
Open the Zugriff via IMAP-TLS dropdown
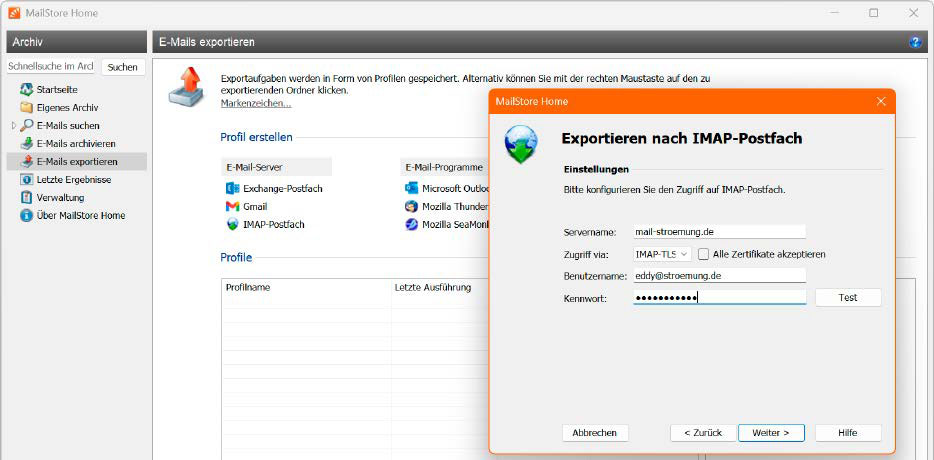click(x=662, y=254)
